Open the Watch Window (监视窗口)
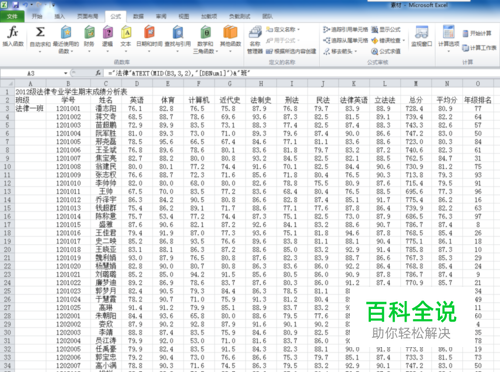The height and width of the screenshot is (372, 500). point(422,37)
